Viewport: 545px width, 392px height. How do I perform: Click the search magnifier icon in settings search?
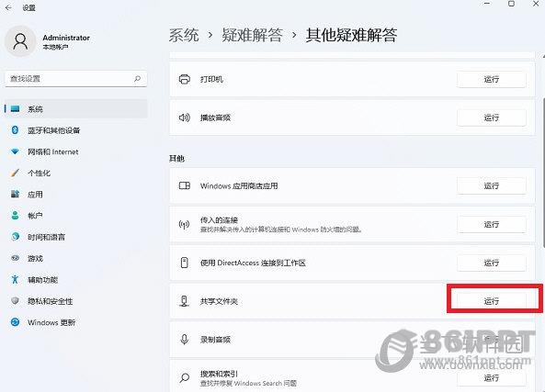click(x=137, y=79)
